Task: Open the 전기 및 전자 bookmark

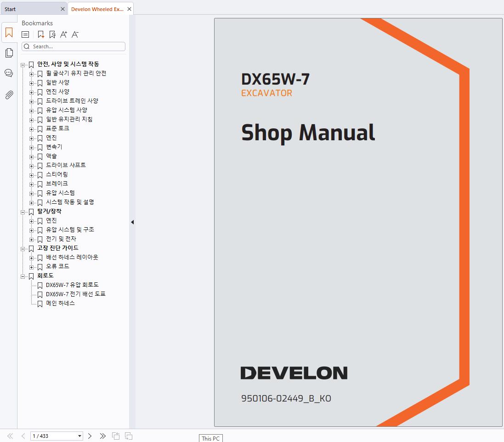Action: (61, 239)
